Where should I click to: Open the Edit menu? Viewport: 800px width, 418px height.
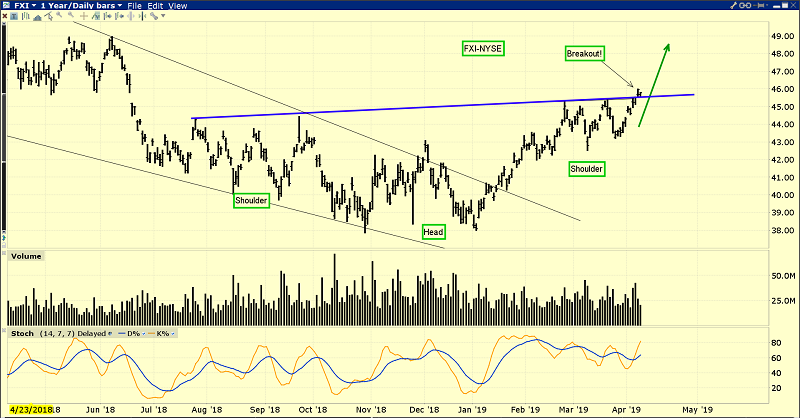(x=155, y=6)
